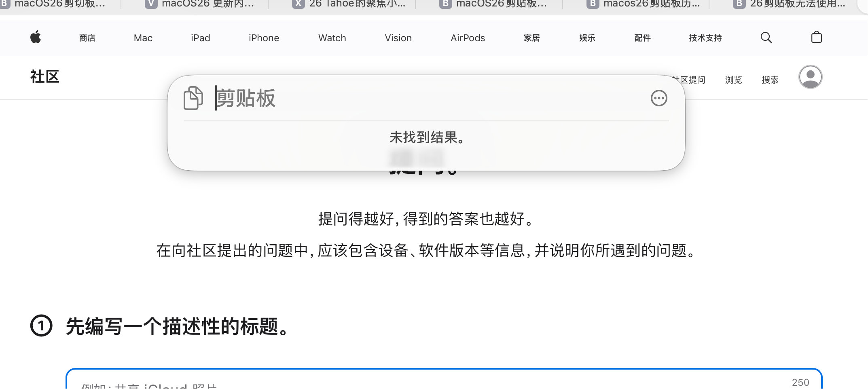Open the Mac navigation menu
This screenshot has height=389, width=868.
click(143, 38)
